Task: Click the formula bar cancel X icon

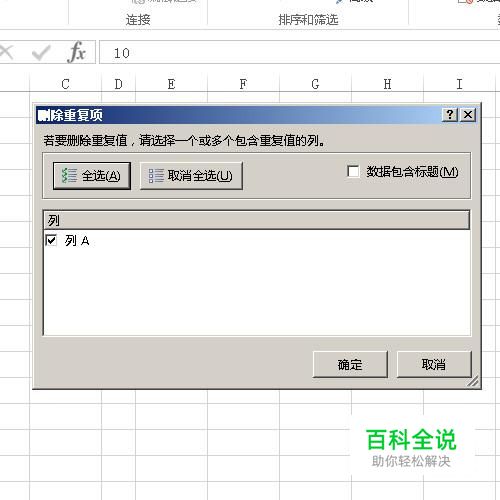Action: click(x=6, y=53)
